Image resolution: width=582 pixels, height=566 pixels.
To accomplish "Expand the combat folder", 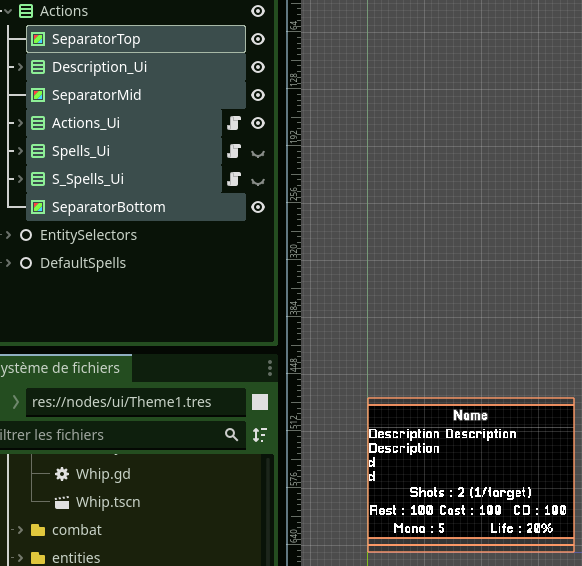I will [20, 530].
